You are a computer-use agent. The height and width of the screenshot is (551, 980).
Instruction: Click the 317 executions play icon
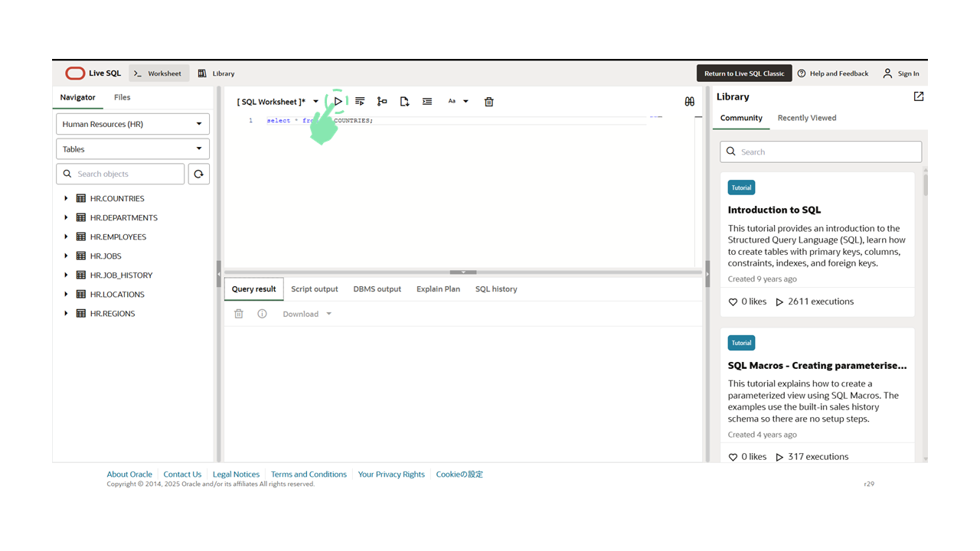point(779,457)
